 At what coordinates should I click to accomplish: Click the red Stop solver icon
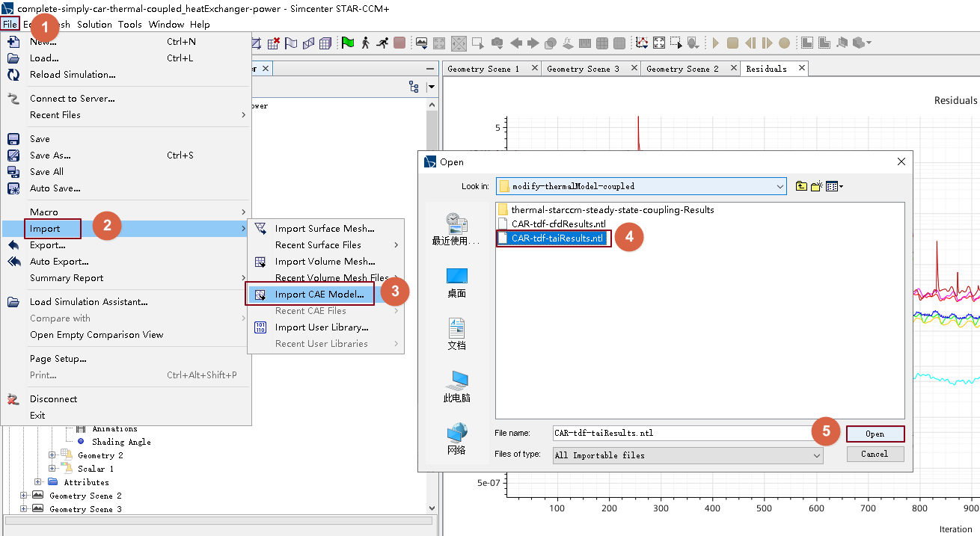399,43
